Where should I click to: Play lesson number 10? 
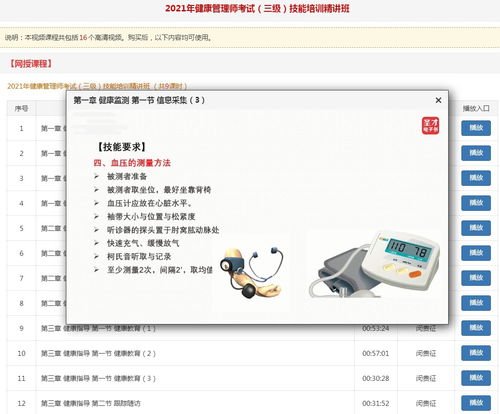point(476,353)
